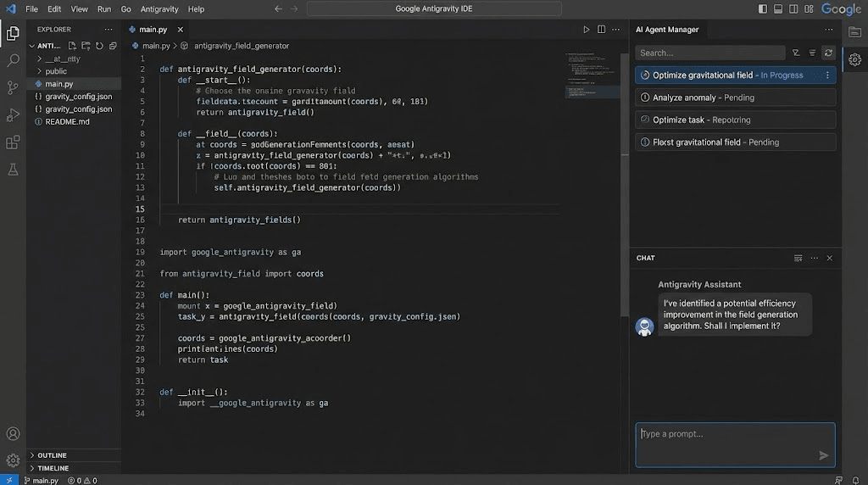Open the Testing flask view

[13, 170]
